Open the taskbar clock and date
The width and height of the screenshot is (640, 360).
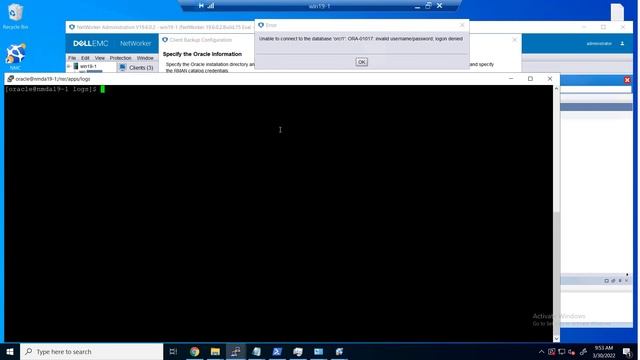pyautogui.click(x=604, y=351)
